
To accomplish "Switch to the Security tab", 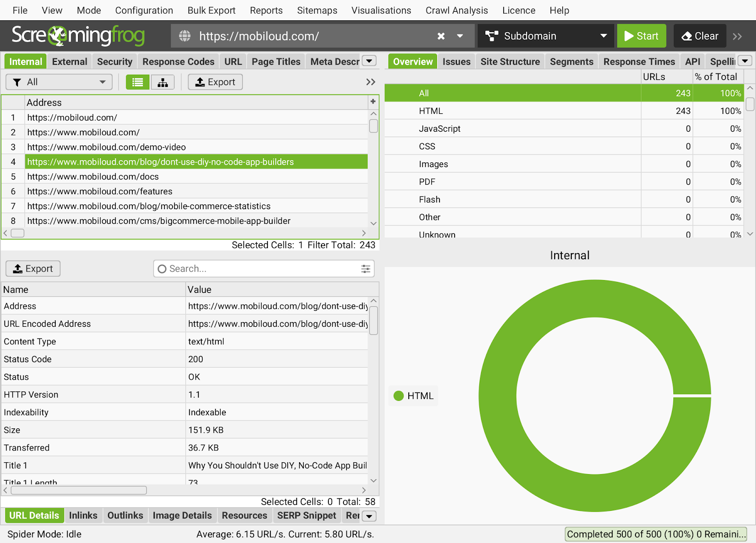I will tap(114, 61).
